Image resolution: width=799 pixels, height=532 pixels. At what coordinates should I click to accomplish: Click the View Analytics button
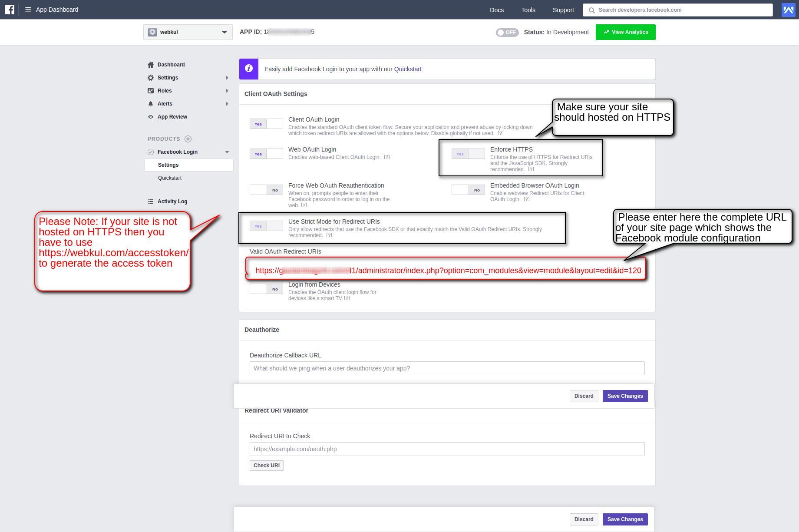point(625,32)
